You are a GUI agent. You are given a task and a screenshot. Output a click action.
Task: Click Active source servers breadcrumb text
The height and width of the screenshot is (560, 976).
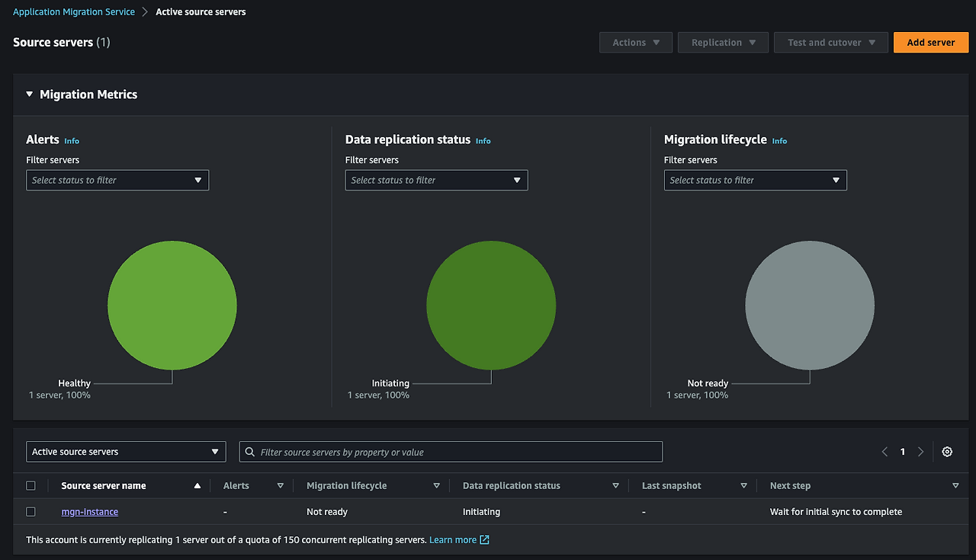coord(201,11)
